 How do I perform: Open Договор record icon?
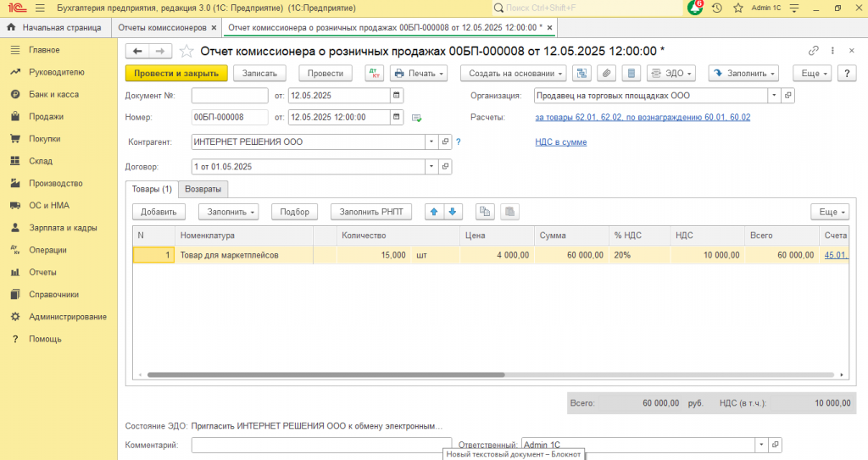coord(445,167)
